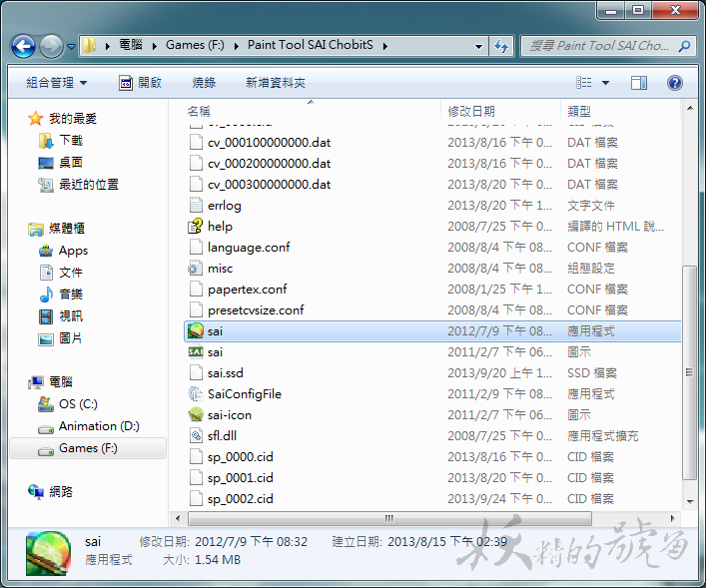
Task: Click the horizontal scrollbar right arrow
Action: pos(673,519)
